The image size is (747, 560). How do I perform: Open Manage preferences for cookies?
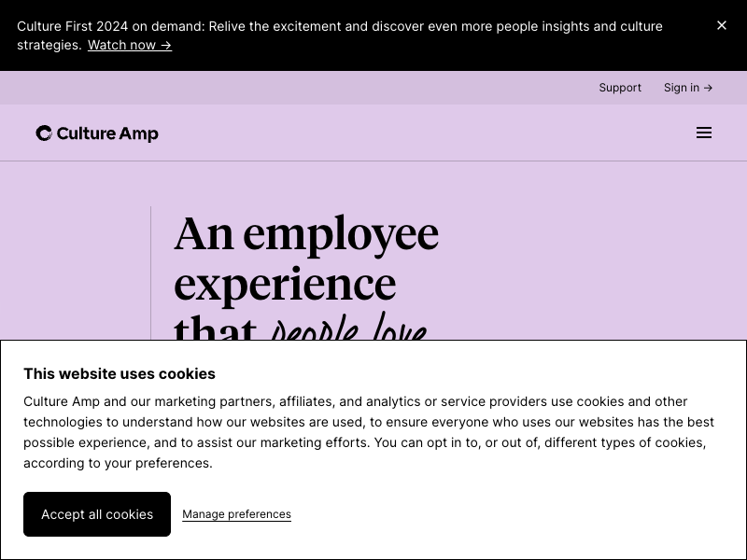tap(237, 514)
